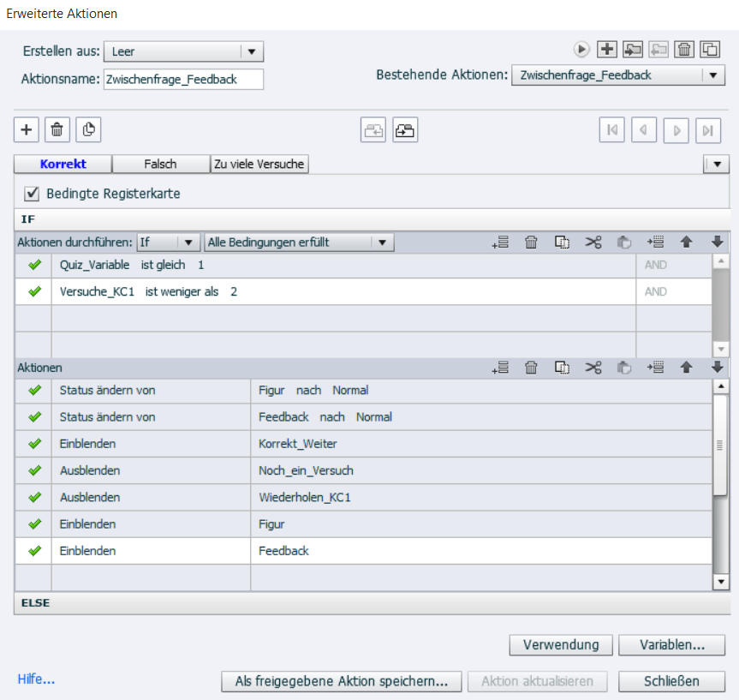Select the Zu viele Versuche tab
739x700 pixels.
pyautogui.click(x=259, y=164)
